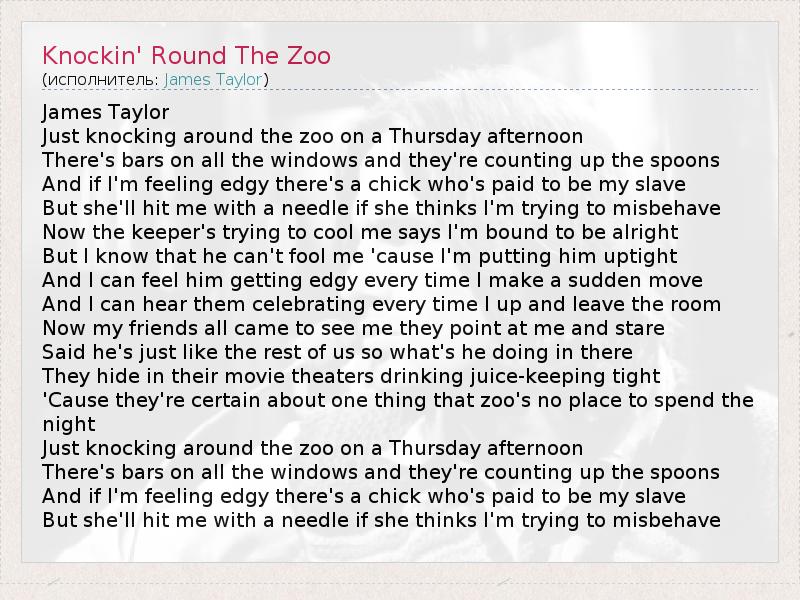Click the second "Just knocking around the zoo" line

312,448
